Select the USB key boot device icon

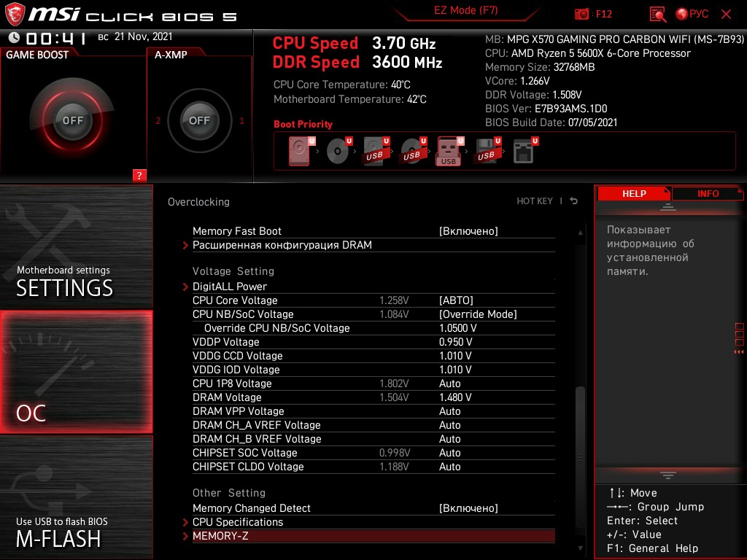click(449, 152)
